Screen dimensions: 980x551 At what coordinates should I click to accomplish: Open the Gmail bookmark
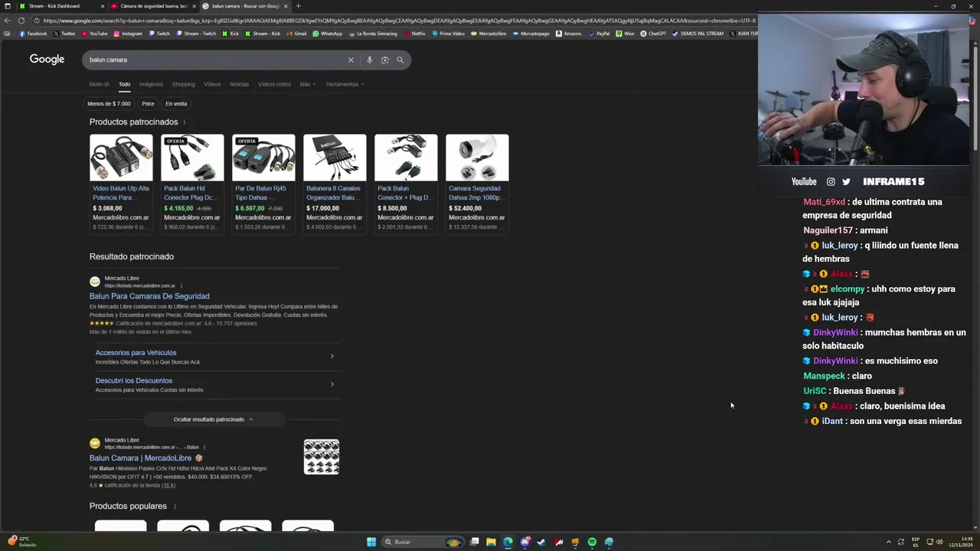[296, 34]
